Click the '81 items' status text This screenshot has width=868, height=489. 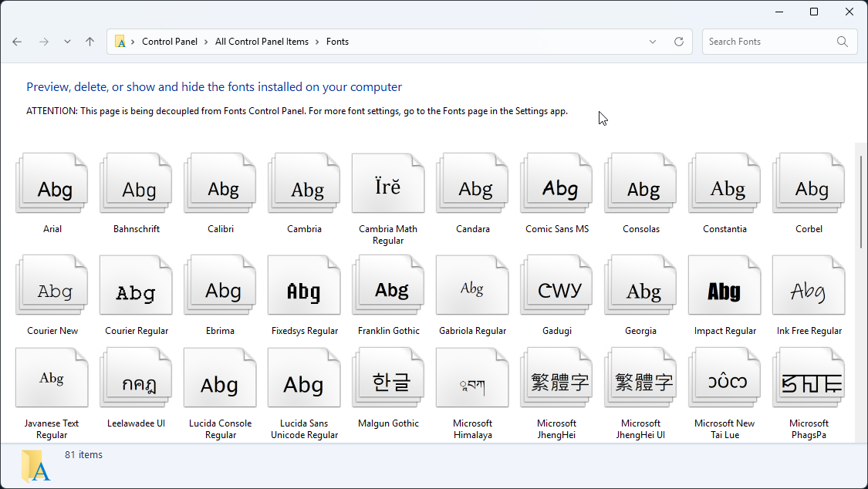coord(83,455)
